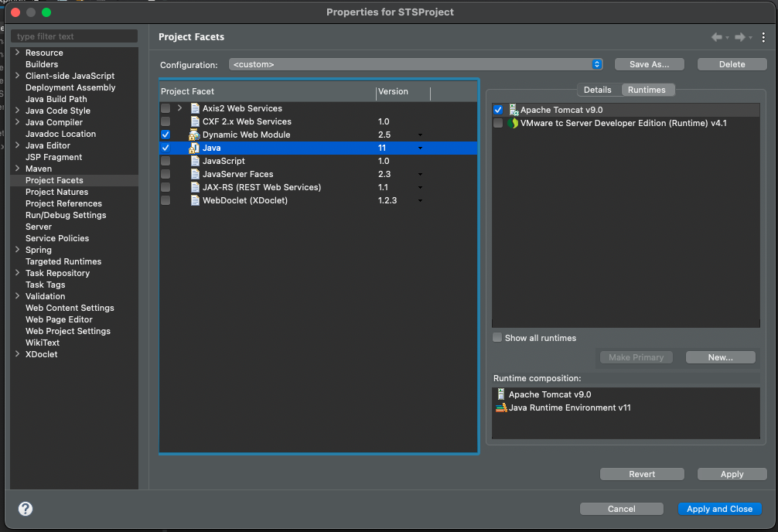Image resolution: width=778 pixels, height=532 pixels.
Task: Toggle the Java facet checkbox
Action: 165,148
